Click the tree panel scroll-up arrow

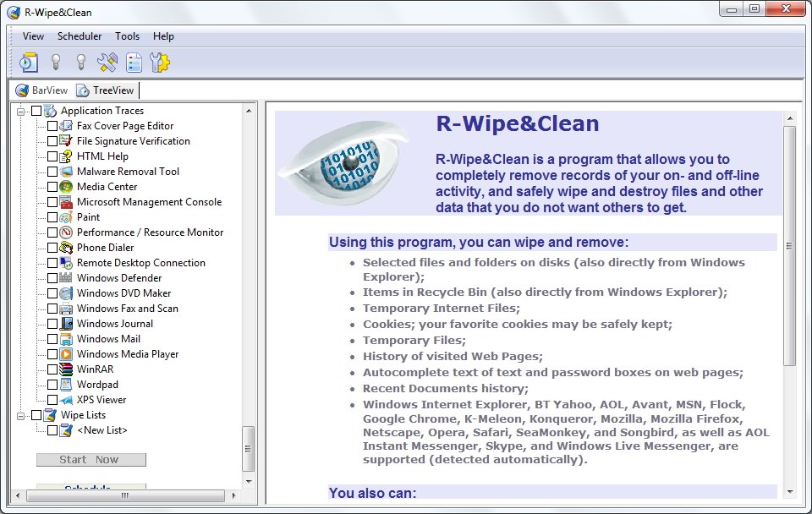pyautogui.click(x=249, y=111)
